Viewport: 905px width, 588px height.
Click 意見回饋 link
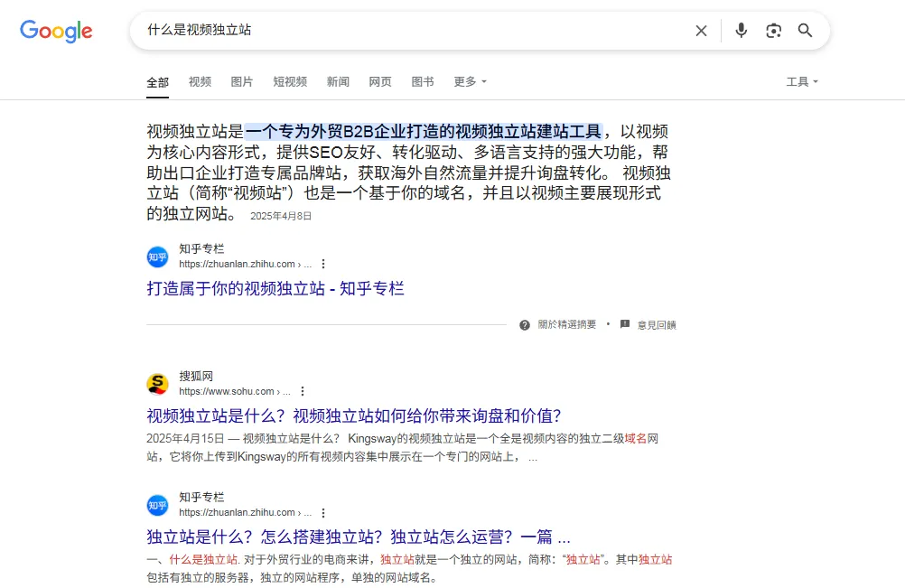(x=657, y=325)
